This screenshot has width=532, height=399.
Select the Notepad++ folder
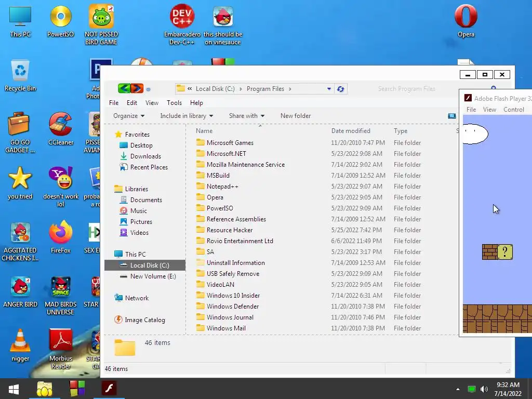(x=222, y=187)
